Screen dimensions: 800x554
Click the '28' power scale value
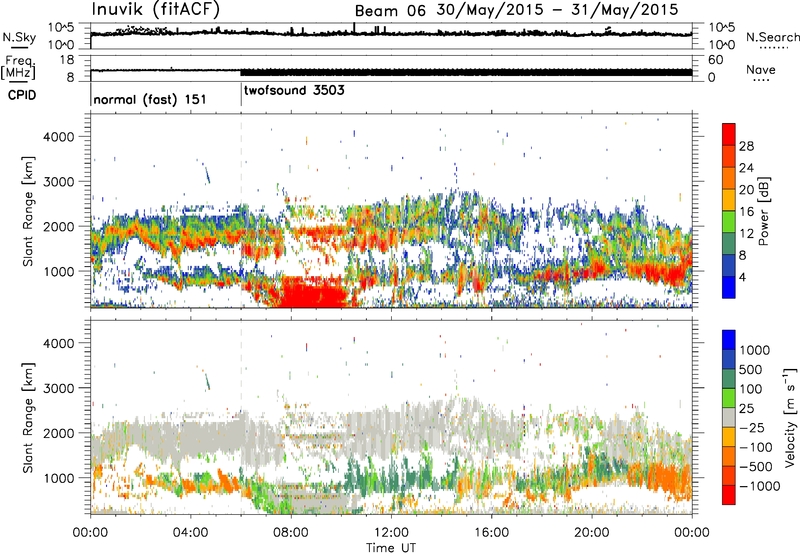(x=746, y=146)
